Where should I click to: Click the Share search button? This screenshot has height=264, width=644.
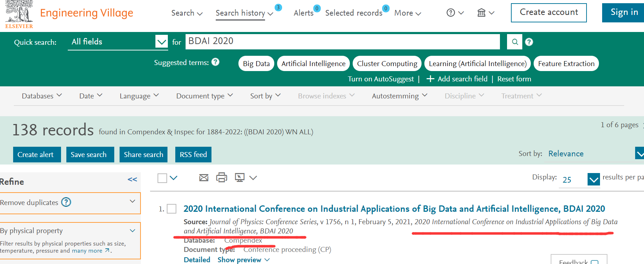144,155
